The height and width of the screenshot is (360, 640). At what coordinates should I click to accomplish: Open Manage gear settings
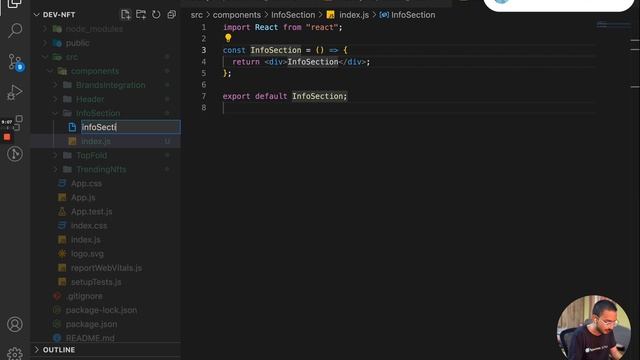coord(15,353)
